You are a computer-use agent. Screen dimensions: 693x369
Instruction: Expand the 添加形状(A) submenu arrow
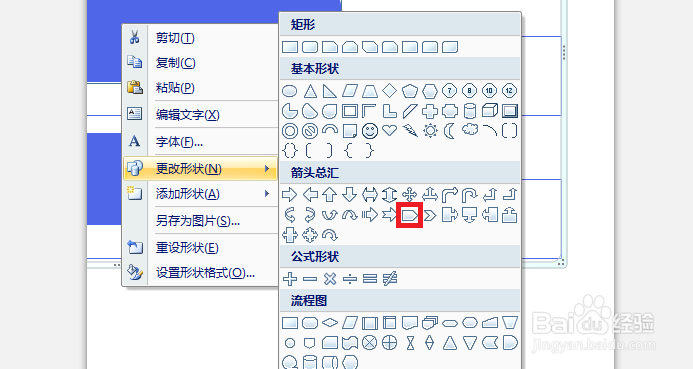pos(267,194)
